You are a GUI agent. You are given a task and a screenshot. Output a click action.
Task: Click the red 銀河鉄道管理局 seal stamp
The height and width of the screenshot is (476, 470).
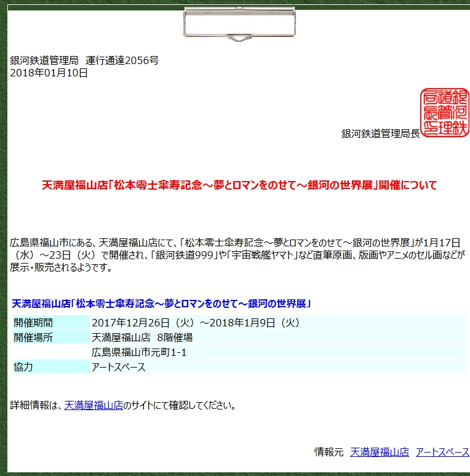445,113
